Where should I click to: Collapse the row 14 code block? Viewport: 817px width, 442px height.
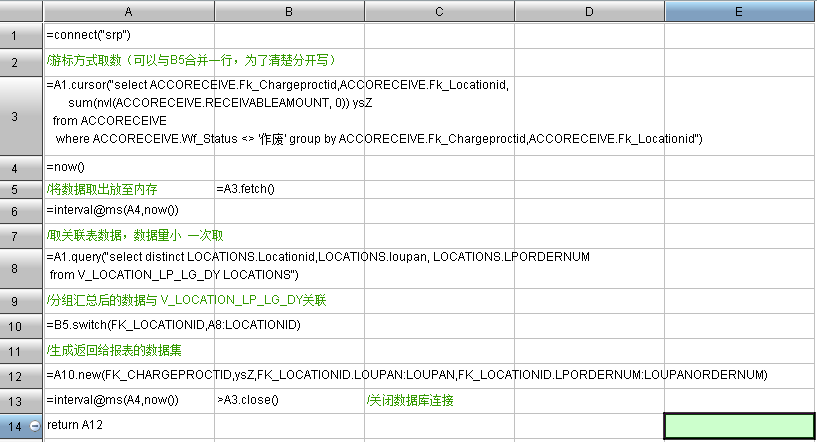tap(34, 426)
